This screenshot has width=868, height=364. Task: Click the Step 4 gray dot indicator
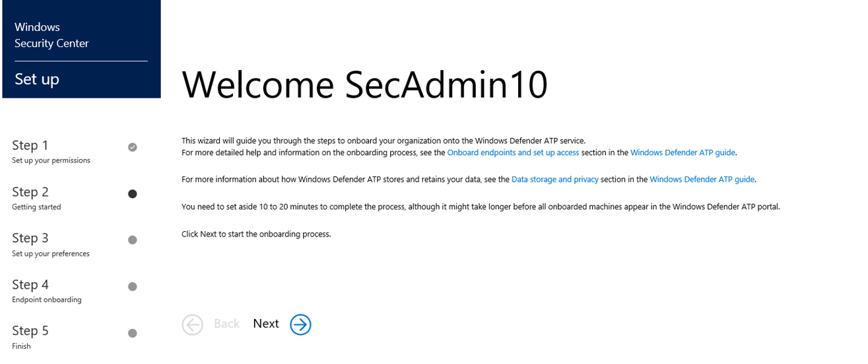pos(133,287)
